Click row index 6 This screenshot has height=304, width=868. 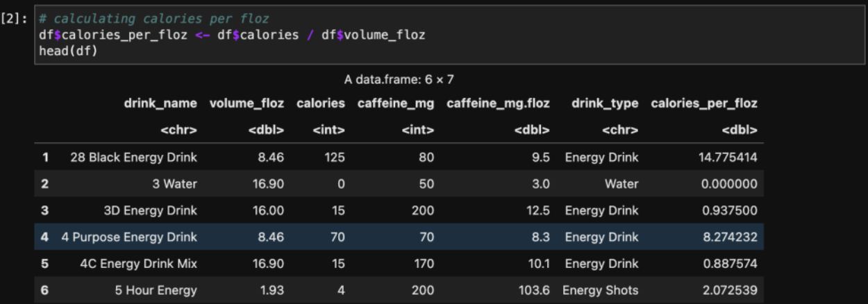[44, 291]
